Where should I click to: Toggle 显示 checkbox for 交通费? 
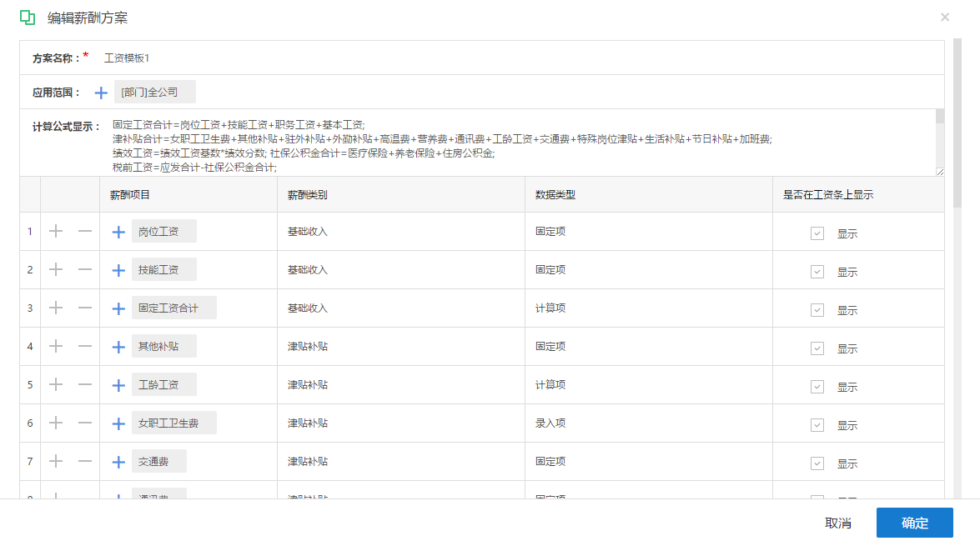(817, 463)
